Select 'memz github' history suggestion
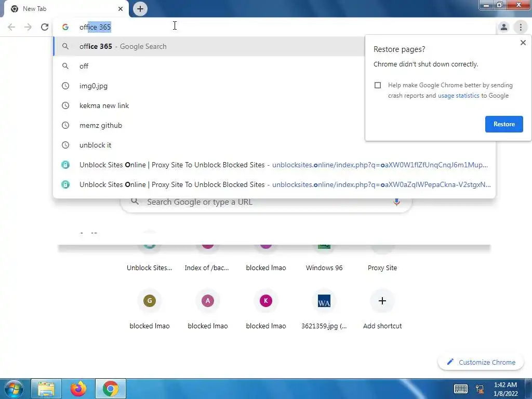 pyautogui.click(x=209, y=125)
